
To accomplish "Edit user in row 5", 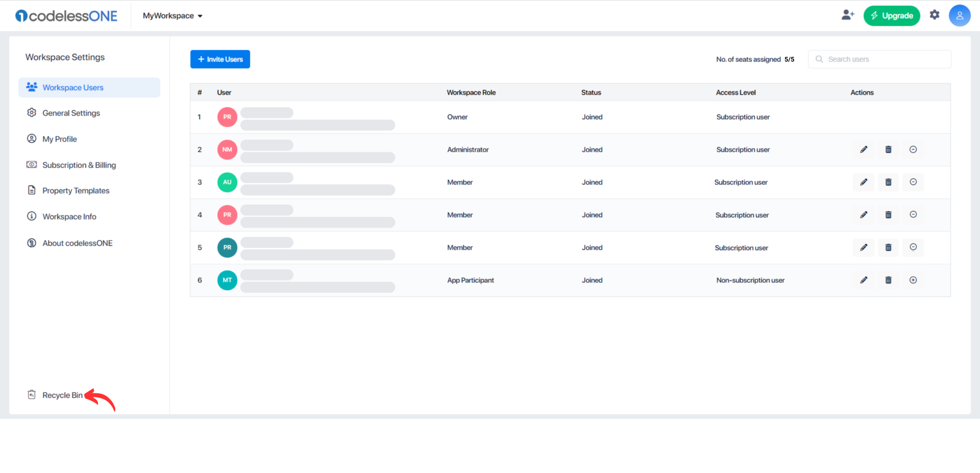I will point(864,248).
